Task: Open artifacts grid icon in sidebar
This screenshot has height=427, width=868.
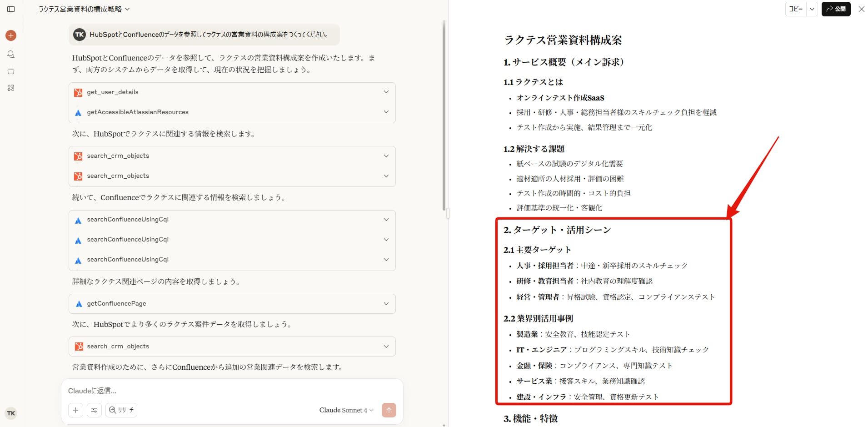Action: tap(11, 88)
